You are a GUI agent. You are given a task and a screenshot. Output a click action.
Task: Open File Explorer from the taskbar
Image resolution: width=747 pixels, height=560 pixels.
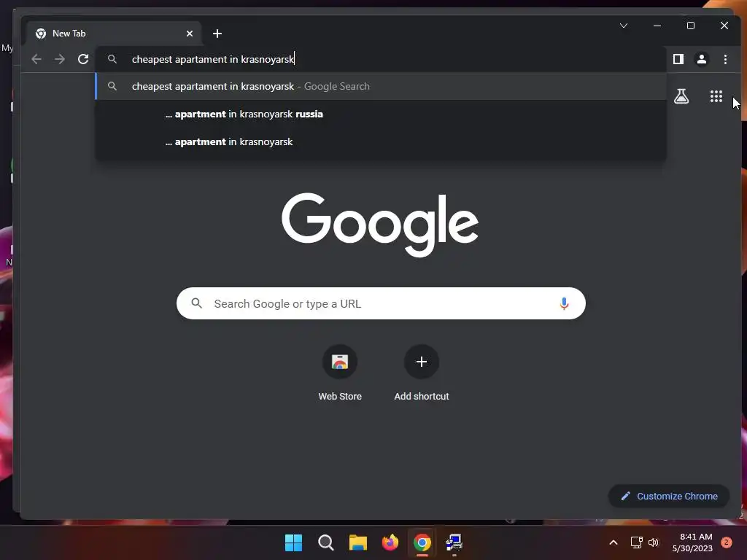(357, 542)
